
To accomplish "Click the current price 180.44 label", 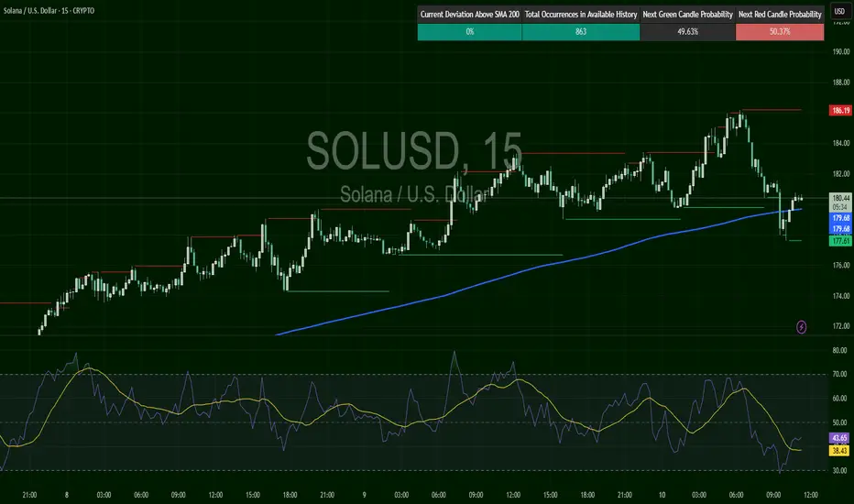I will [840, 198].
